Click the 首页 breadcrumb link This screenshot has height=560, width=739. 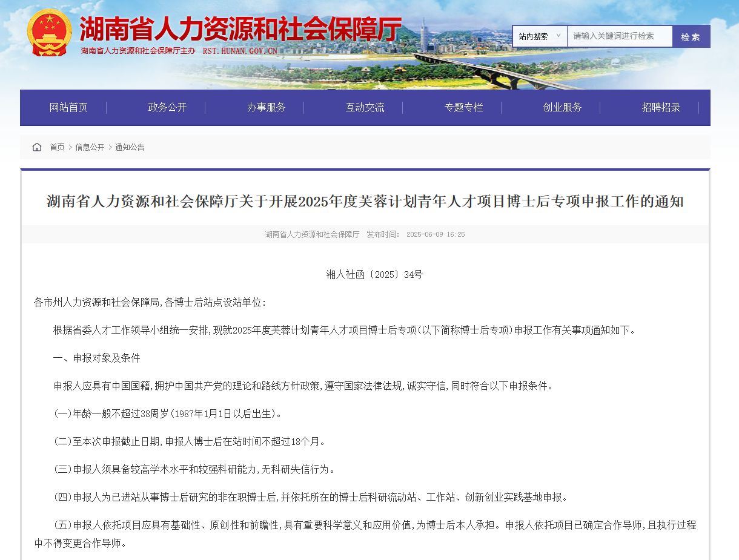[57, 147]
